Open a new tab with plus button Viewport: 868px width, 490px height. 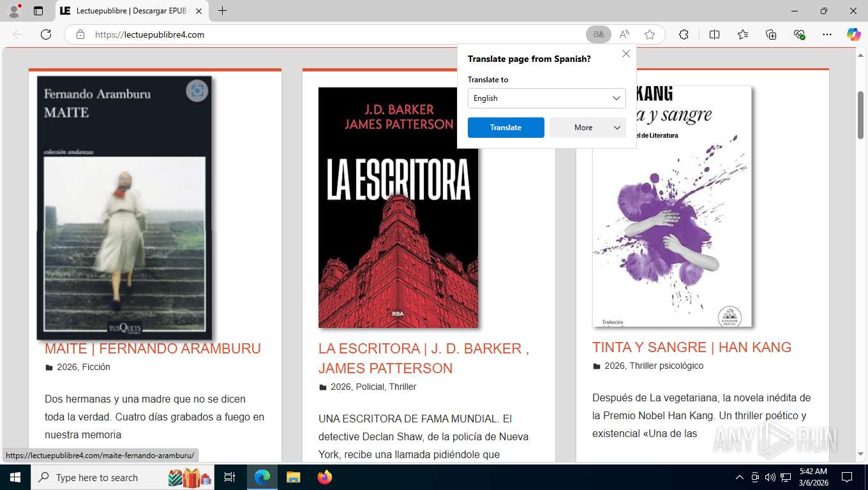[x=222, y=11]
